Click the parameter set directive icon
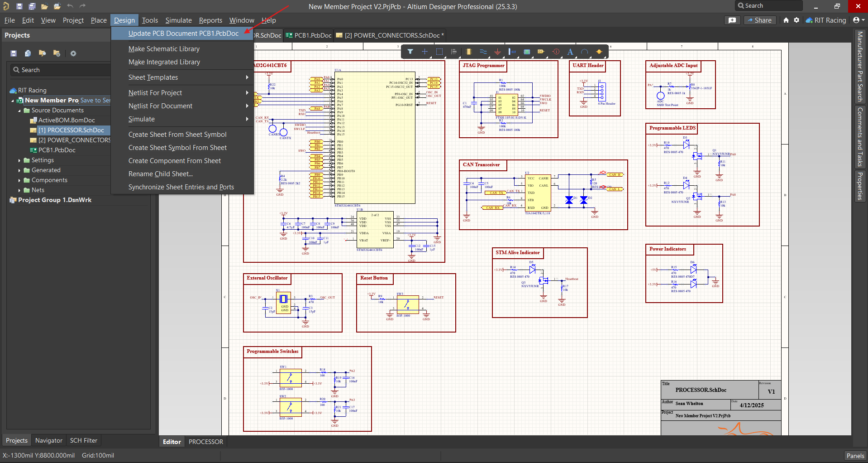This screenshot has height=463, width=868. [556, 52]
